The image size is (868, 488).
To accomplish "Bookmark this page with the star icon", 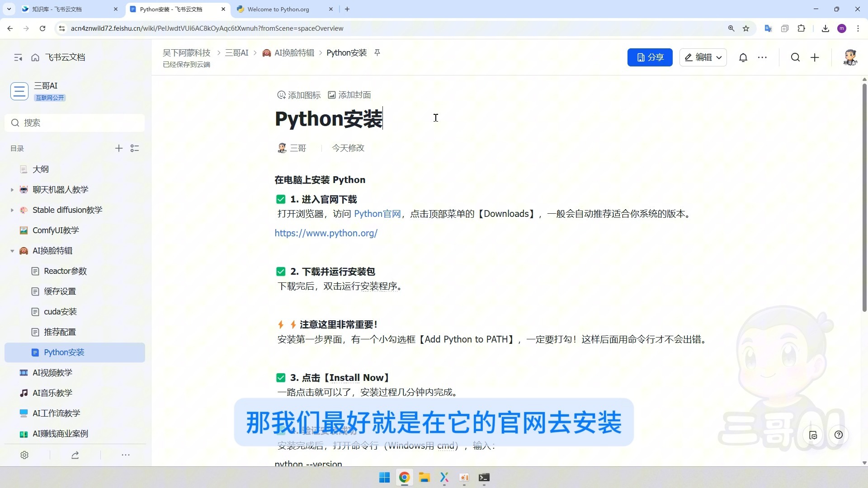I will click(x=746, y=28).
